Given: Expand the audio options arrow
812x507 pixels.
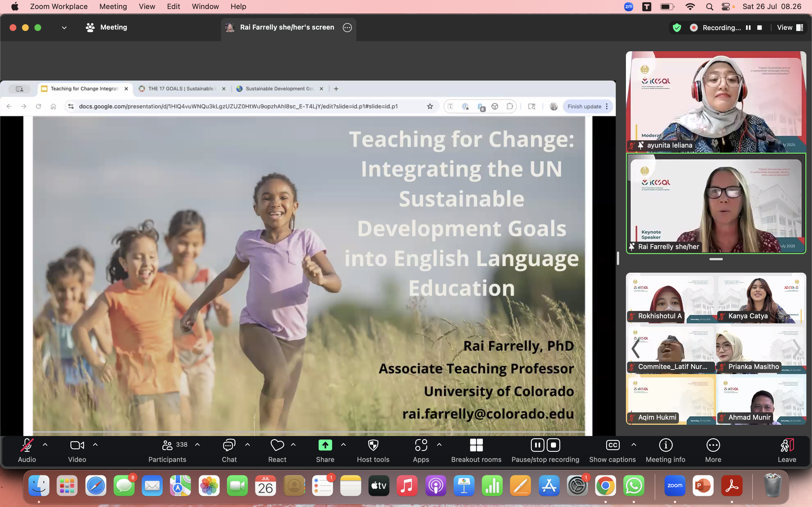Looking at the screenshot, I should click(x=45, y=445).
